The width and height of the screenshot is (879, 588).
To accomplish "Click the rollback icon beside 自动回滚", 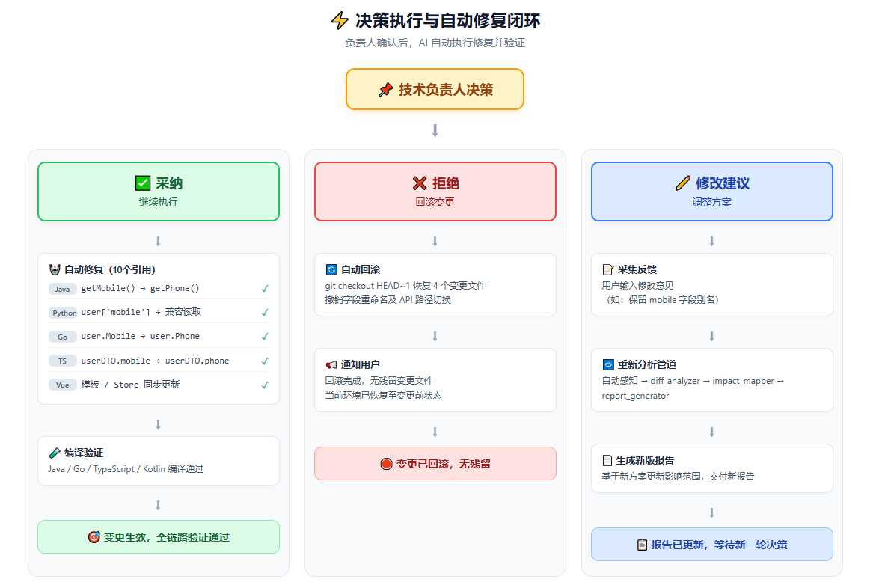I will [331, 269].
